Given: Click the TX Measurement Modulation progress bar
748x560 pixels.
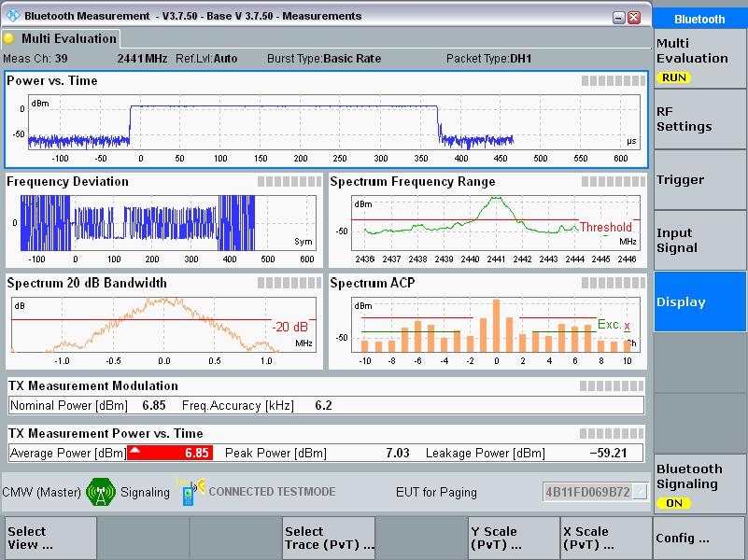Looking at the screenshot, I should tap(612, 386).
